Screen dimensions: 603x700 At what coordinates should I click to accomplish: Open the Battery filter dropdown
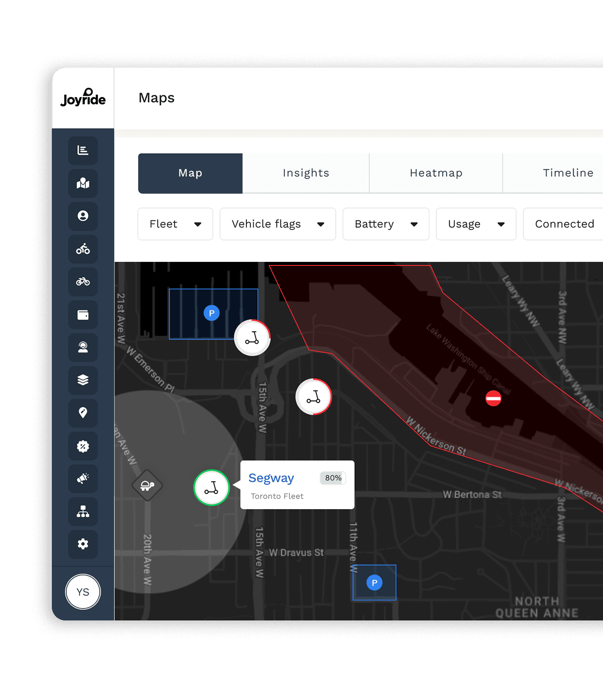386,224
